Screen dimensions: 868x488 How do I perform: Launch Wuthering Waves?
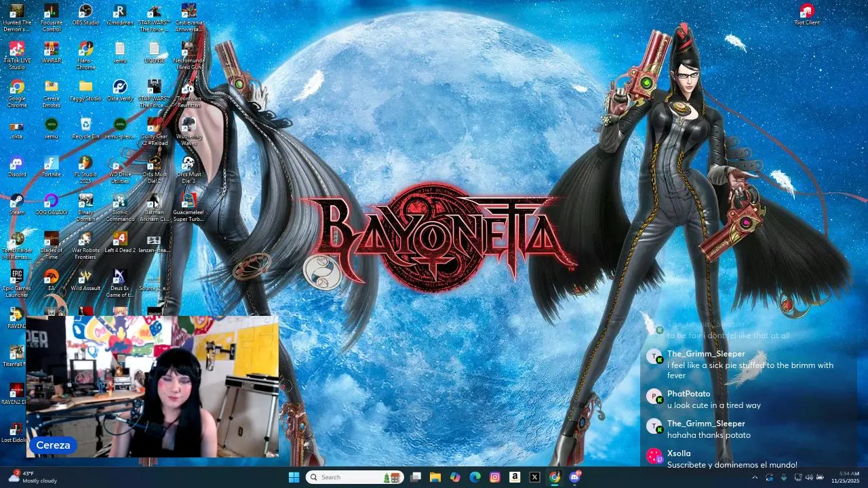pyautogui.click(x=189, y=132)
